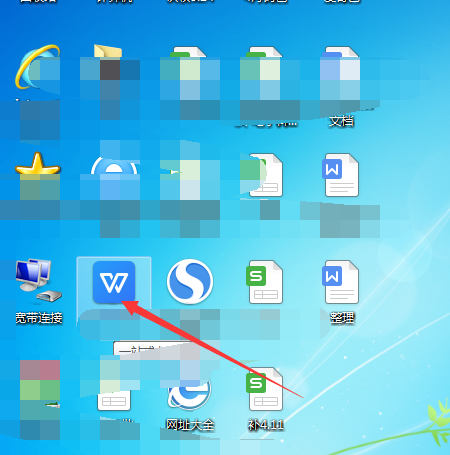Click the Internet Explorer icon with the gold ring
The height and width of the screenshot is (455, 450).
38,68
